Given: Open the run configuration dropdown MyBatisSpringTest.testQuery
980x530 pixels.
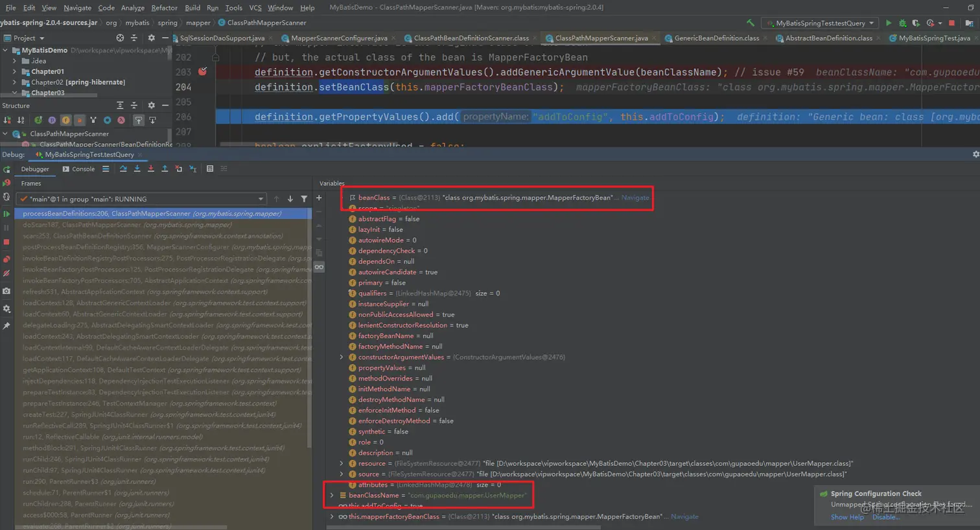Looking at the screenshot, I should (x=821, y=23).
